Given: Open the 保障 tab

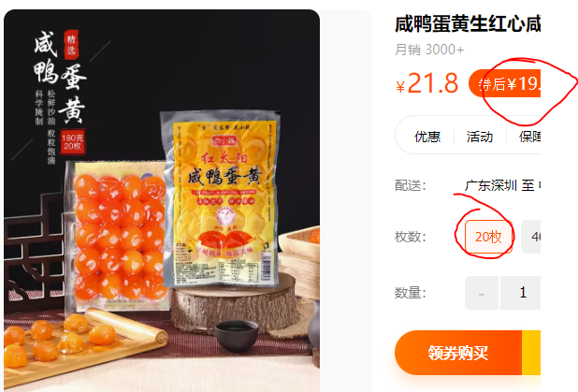Looking at the screenshot, I should click(x=529, y=137).
